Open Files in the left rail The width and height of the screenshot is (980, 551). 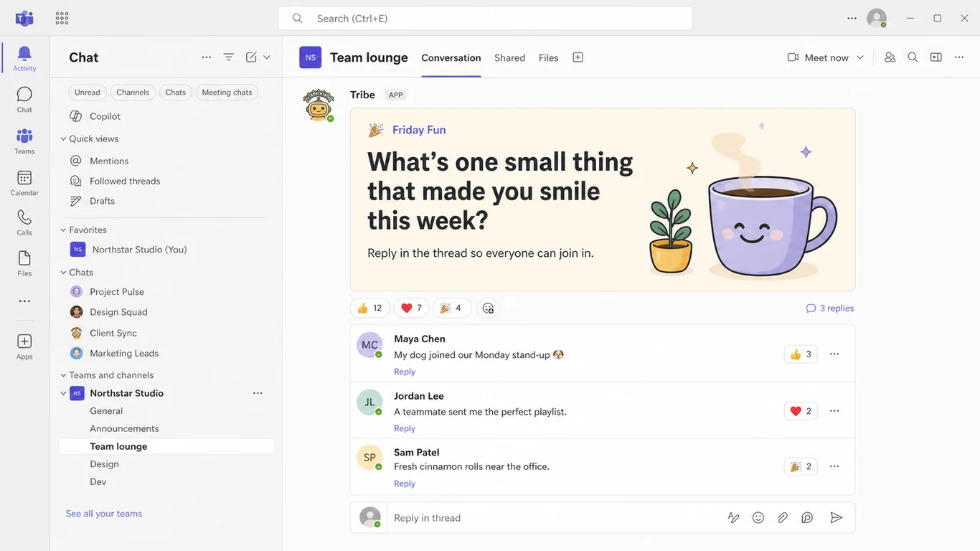point(24,263)
